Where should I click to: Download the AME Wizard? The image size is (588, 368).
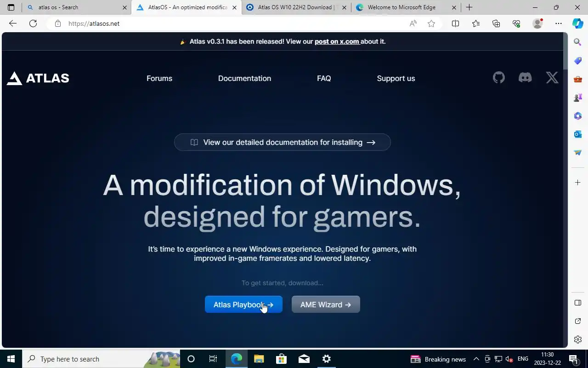pos(326,305)
